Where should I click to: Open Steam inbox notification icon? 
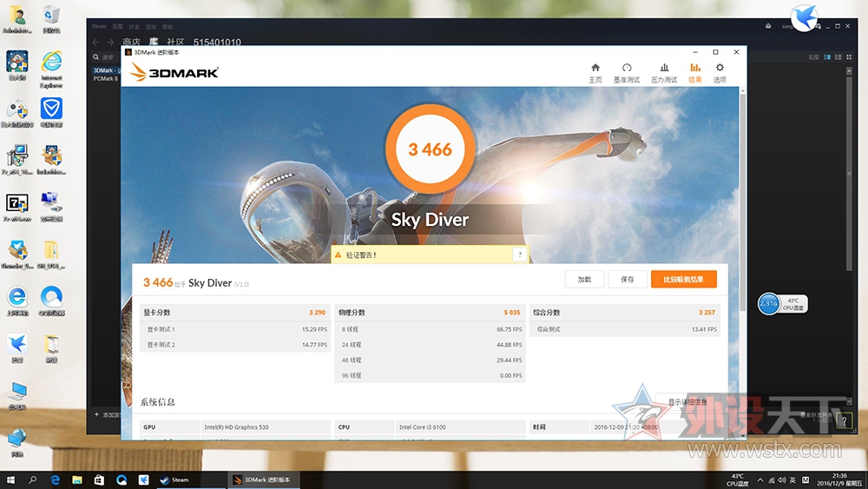[x=768, y=26]
